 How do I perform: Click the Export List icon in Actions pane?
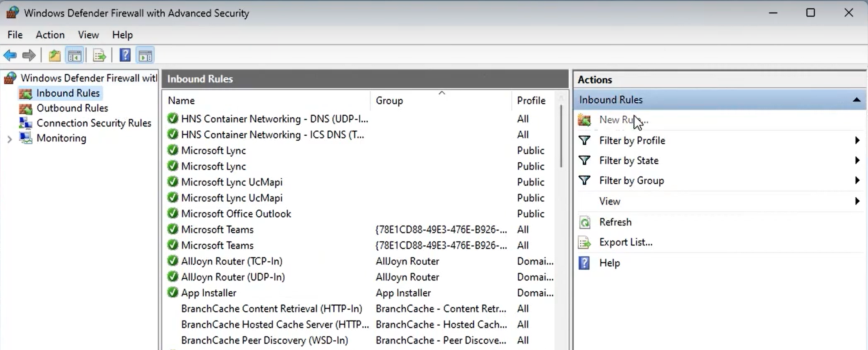click(584, 242)
